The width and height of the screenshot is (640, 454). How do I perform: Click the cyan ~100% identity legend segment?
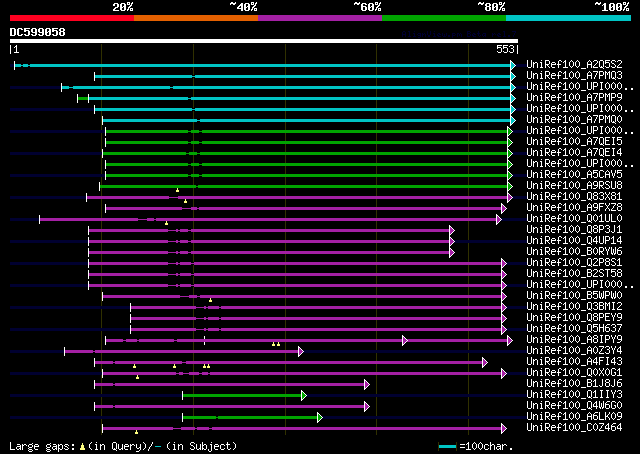pos(569,18)
